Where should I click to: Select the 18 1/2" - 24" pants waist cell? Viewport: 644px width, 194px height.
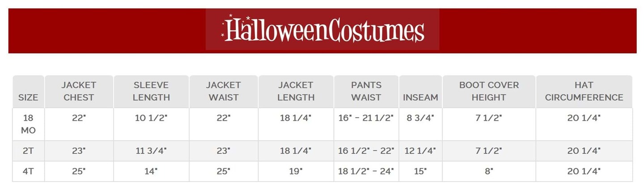pyautogui.click(x=366, y=171)
